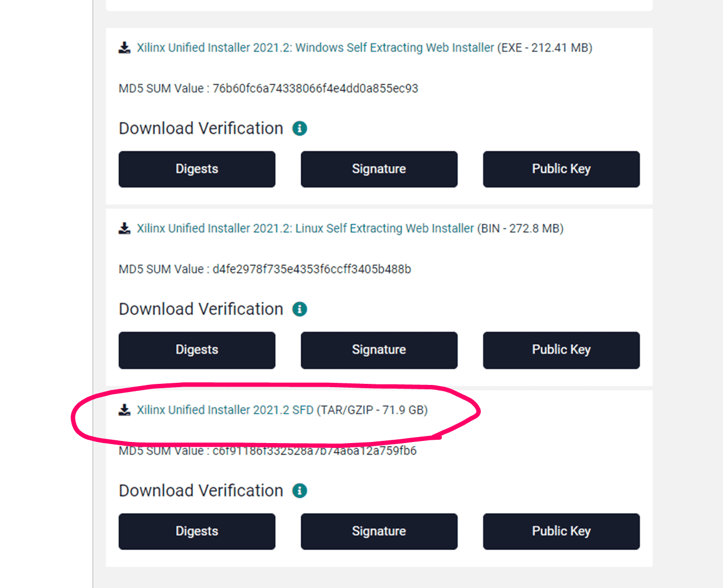This screenshot has width=723, height=588.
Task: Get Digests for the Windows installer
Action: click(197, 169)
